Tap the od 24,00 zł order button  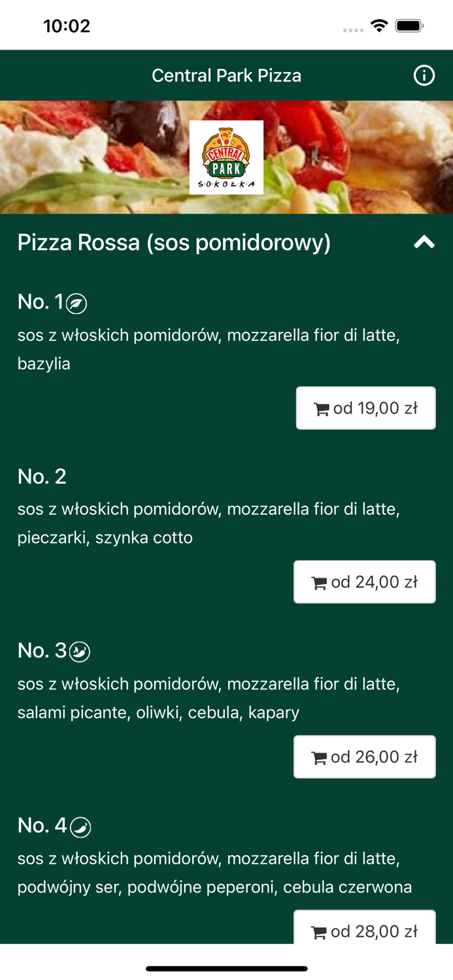pos(365,581)
